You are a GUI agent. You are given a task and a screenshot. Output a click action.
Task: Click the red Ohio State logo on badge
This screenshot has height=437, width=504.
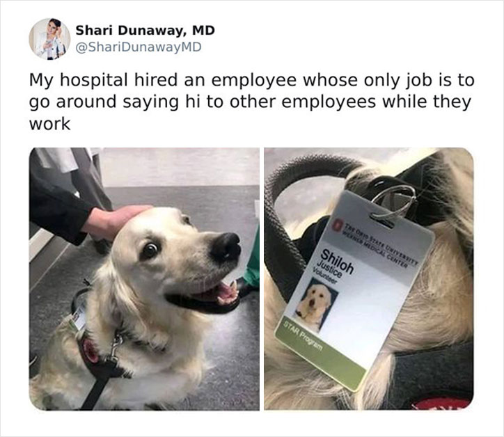coord(338,223)
